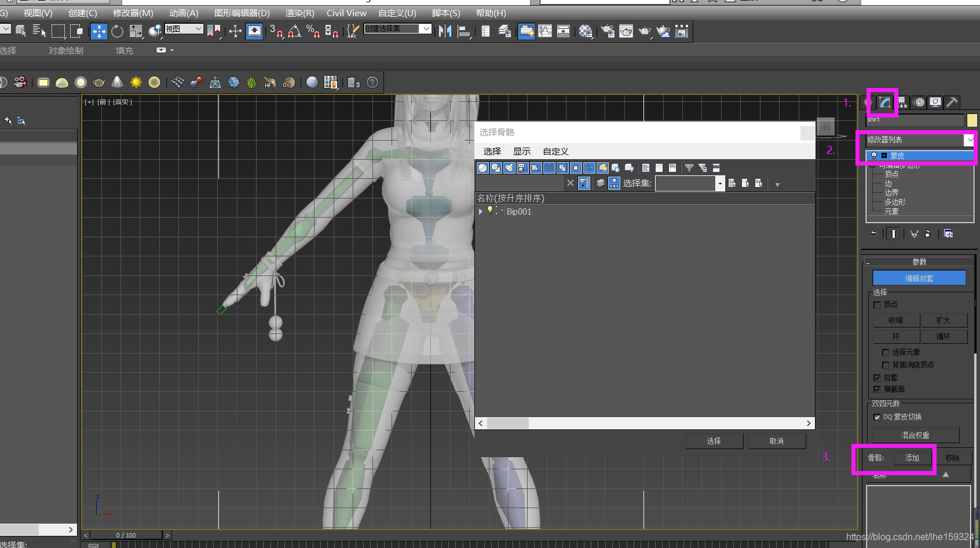
Task: Toggle display lights filter in bone dialog
Action: tap(509, 168)
